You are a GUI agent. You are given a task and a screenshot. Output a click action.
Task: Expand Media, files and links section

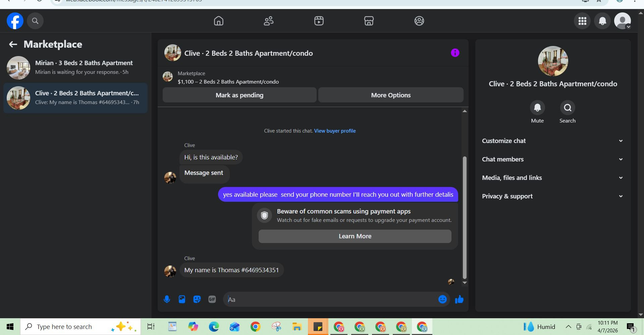[553, 178]
